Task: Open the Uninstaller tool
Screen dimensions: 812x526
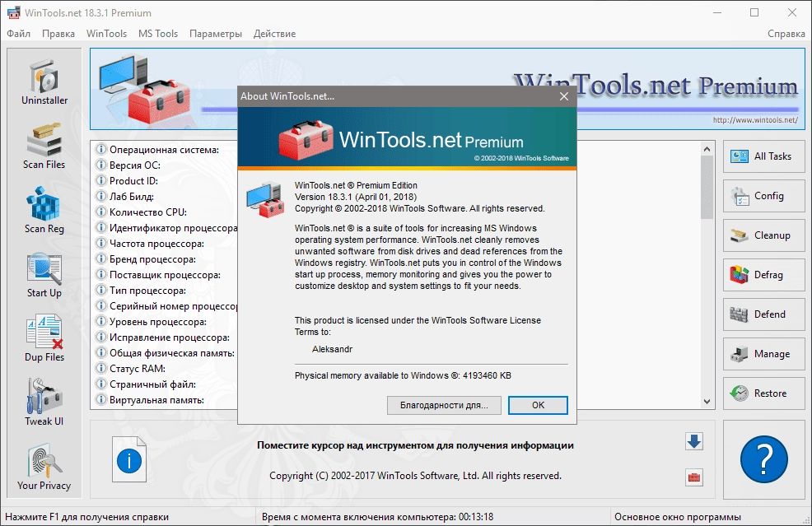Action: [x=44, y=83]
